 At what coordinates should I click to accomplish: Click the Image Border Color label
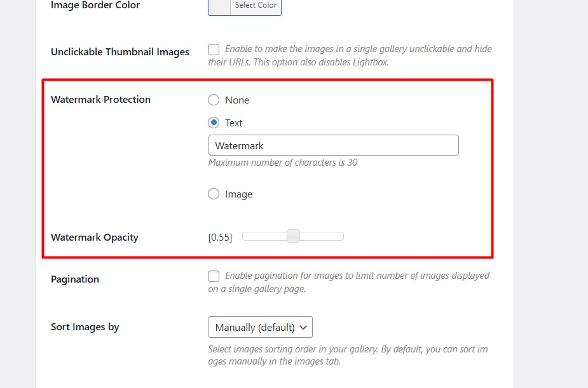pyautogui.click(x=95, y=5)
